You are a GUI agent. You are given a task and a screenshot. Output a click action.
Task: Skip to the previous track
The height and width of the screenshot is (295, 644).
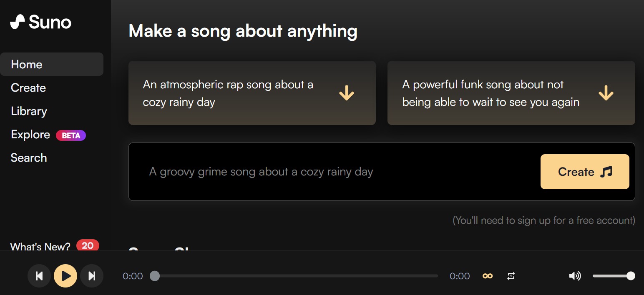pos(39,276)
